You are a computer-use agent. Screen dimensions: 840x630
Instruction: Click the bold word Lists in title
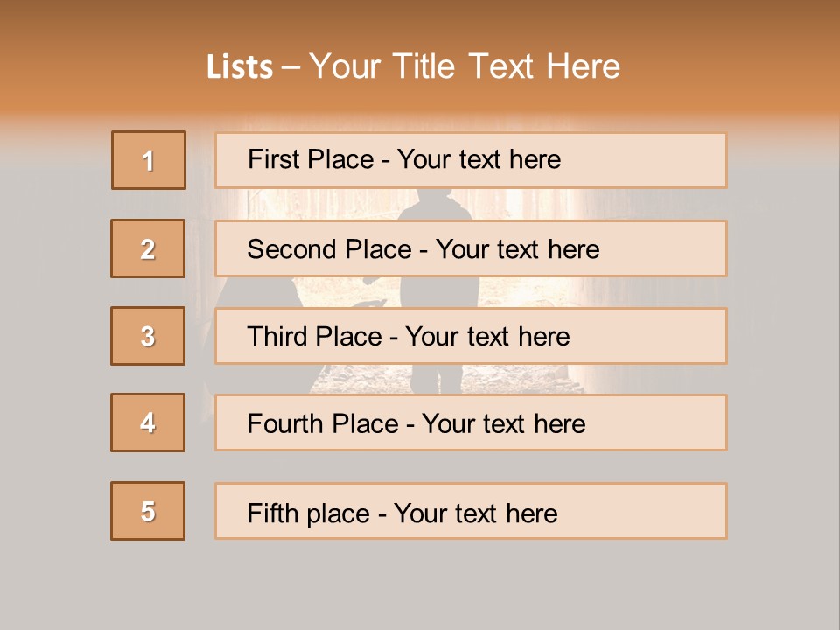(240, 67)
